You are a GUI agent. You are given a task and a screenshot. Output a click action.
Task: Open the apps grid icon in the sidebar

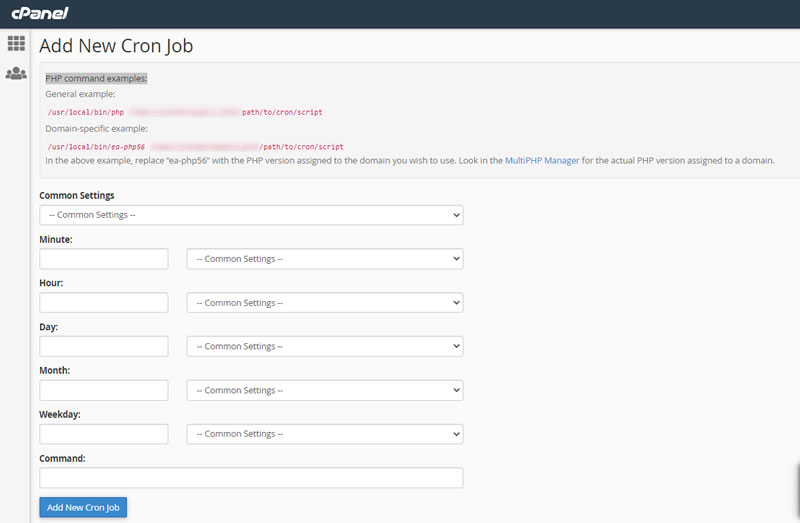pyautogui.click(x=16, y=43)
